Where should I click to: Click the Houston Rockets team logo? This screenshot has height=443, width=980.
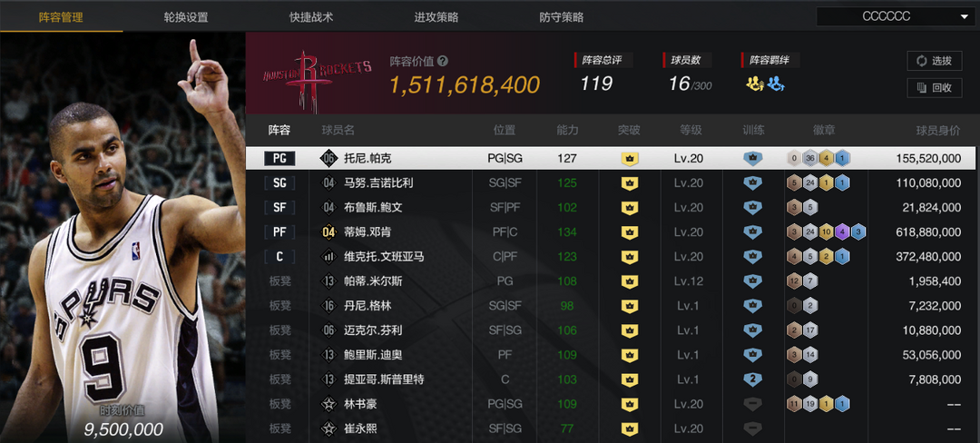(318, 74)
